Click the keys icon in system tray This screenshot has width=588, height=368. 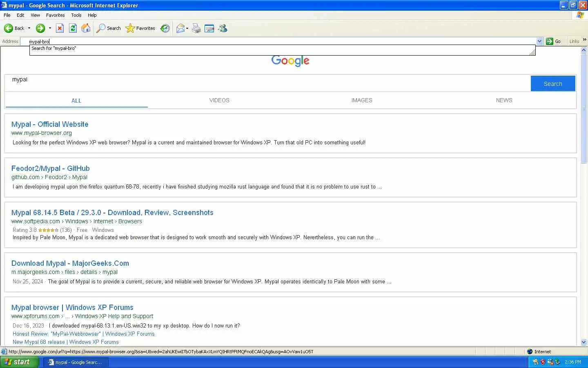pyautogui.click(x=535, y=362)
